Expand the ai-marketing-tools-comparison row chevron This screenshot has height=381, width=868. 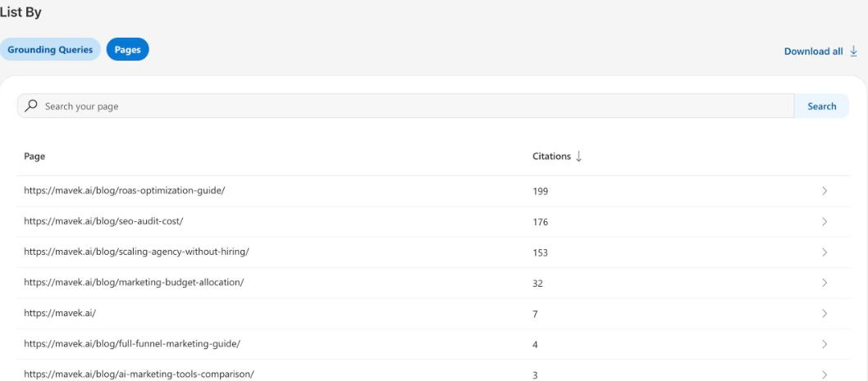tap(825, 374)
